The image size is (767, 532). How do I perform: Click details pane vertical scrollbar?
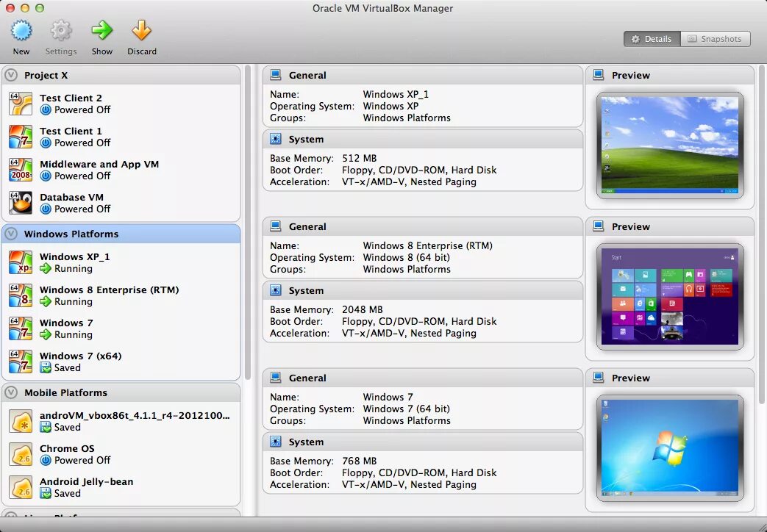(x=762, y=234)
